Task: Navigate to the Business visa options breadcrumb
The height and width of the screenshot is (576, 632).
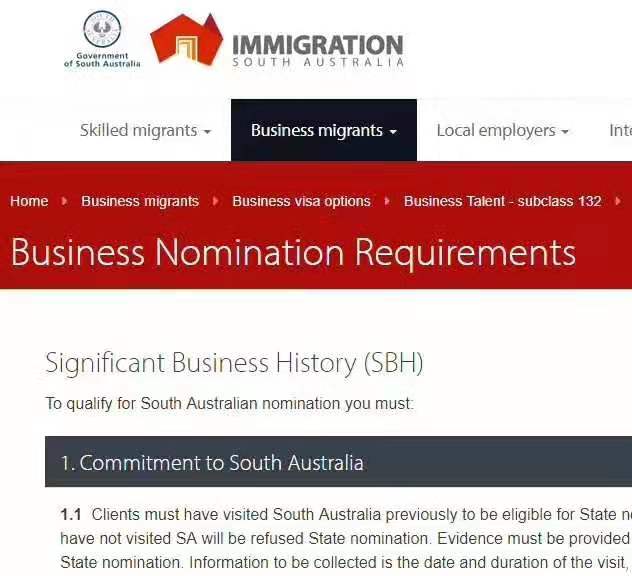Action: pos(301,201)
